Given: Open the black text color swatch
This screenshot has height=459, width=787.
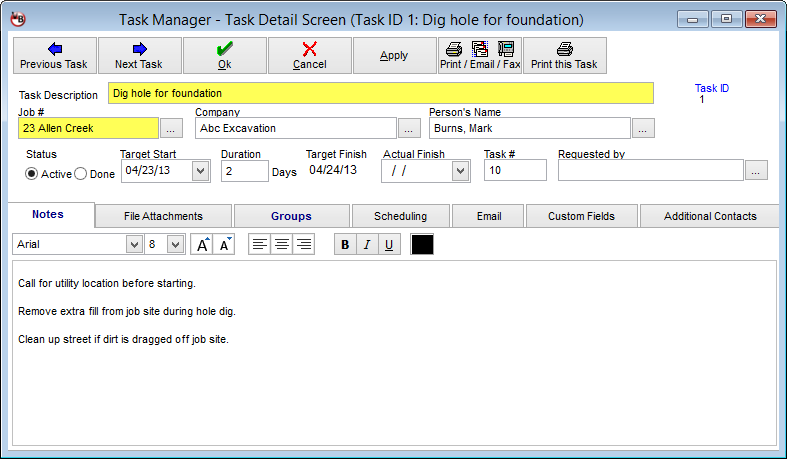Looking at the screenshot, I should [x=422, y=244].
